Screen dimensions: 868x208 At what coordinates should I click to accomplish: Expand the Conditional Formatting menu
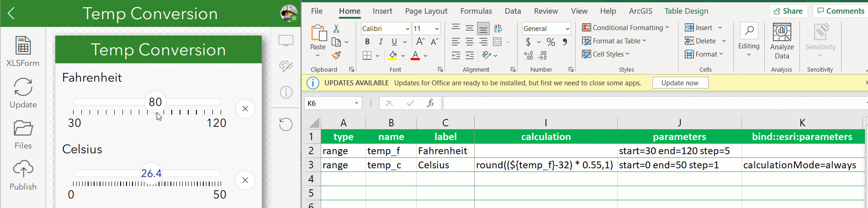point(625,28)
